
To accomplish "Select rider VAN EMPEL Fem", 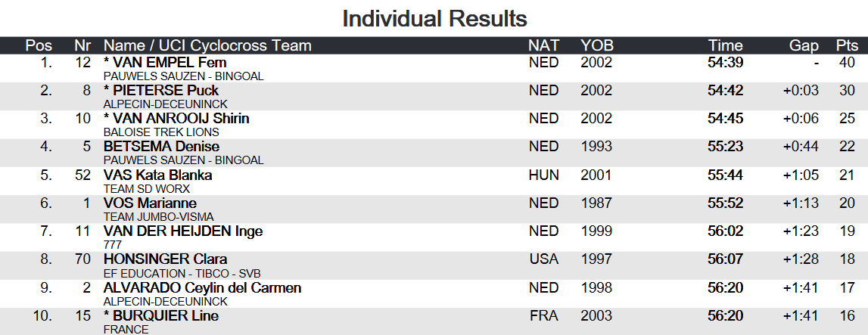I will (165, 63).
